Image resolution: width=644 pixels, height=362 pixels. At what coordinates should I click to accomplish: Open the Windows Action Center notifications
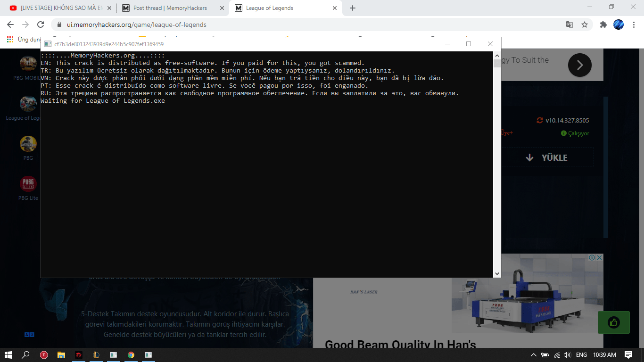628,355
